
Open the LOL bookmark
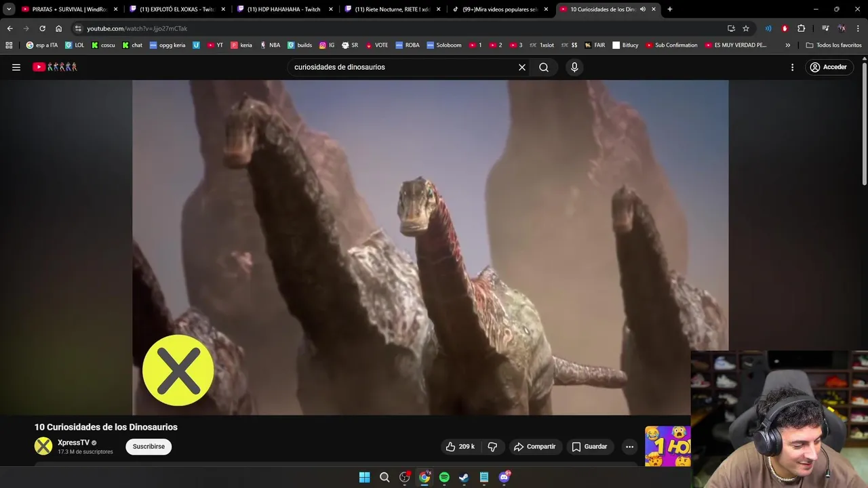(75, 45)
